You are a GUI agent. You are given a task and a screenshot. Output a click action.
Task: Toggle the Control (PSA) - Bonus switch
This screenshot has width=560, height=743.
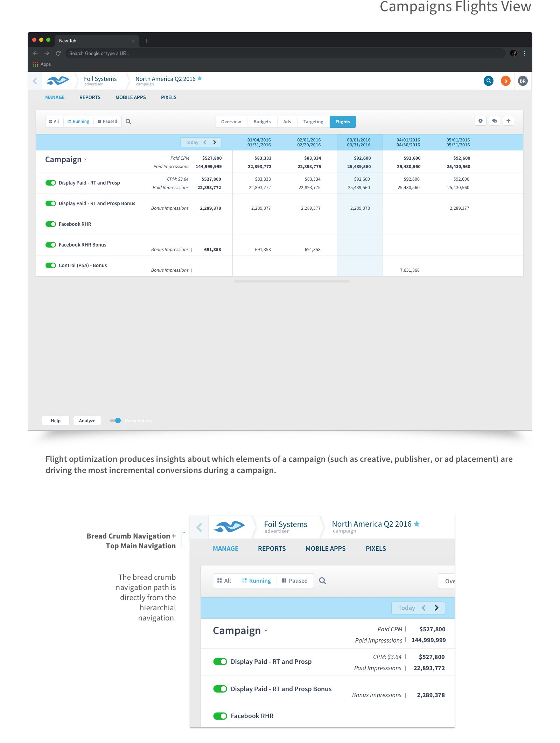51,265
